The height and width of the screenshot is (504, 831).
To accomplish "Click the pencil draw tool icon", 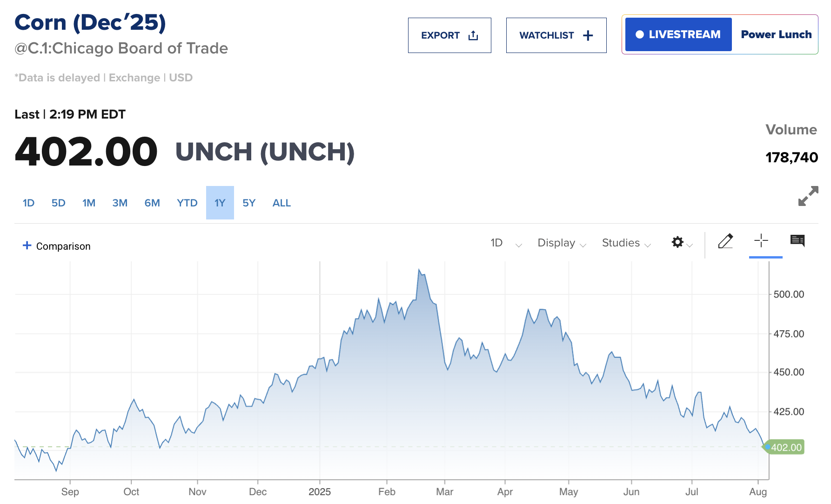I will click(x=725, y=241).
